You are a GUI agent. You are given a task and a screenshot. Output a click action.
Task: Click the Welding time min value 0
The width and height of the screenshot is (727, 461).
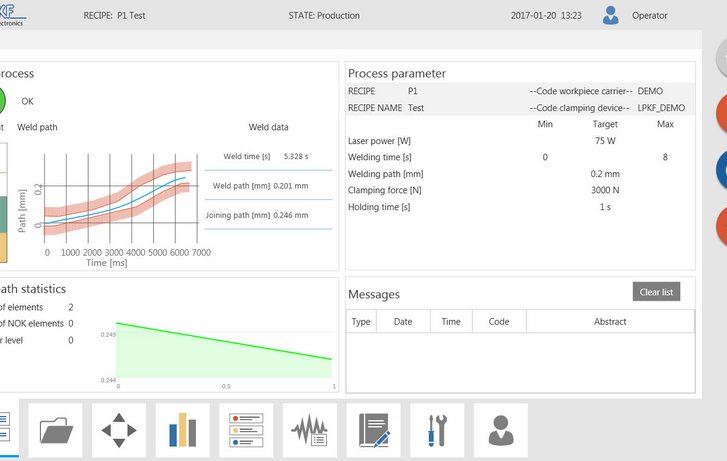[545, 157]
